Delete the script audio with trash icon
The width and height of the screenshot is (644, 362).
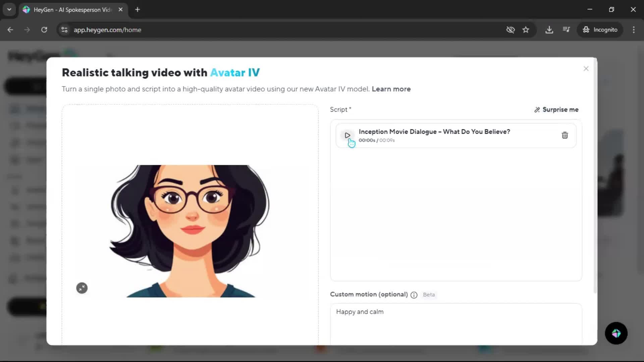pyautogui.click(x=565, y=135)
